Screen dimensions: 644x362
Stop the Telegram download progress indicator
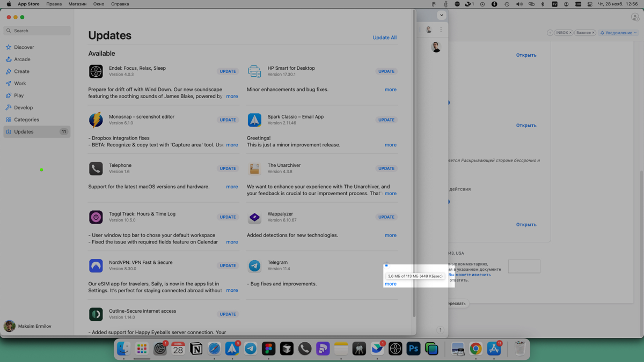[x=386, y=265]
